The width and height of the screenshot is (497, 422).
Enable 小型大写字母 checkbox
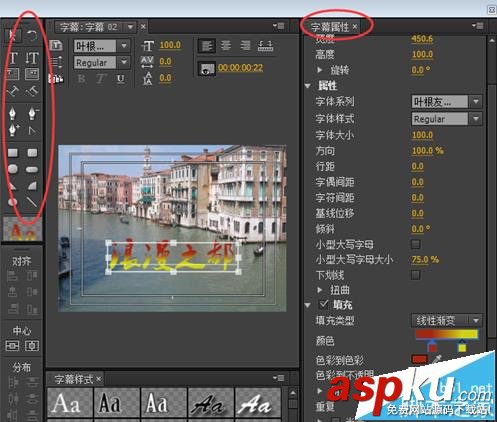tap(415, 244)
